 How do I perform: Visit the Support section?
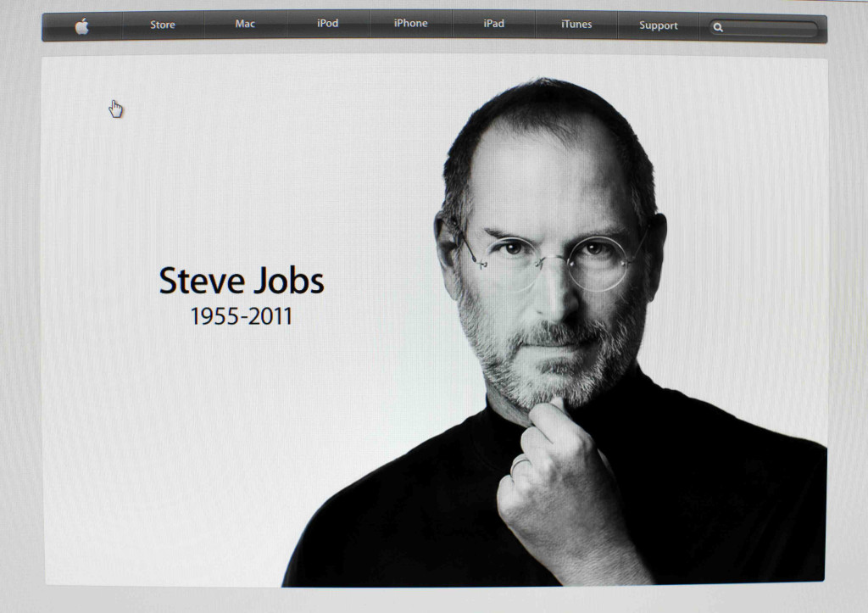658,25
